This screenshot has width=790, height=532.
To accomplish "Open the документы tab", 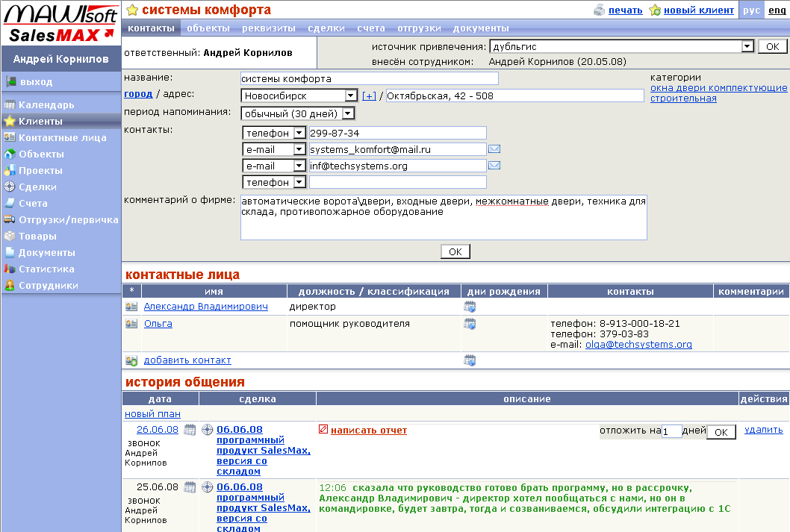I will pos(481,28).
